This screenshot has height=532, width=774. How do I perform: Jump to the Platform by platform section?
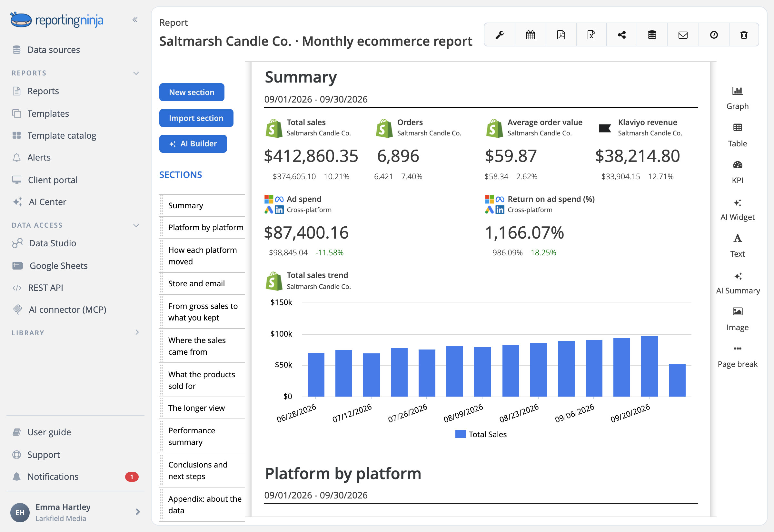203,227
